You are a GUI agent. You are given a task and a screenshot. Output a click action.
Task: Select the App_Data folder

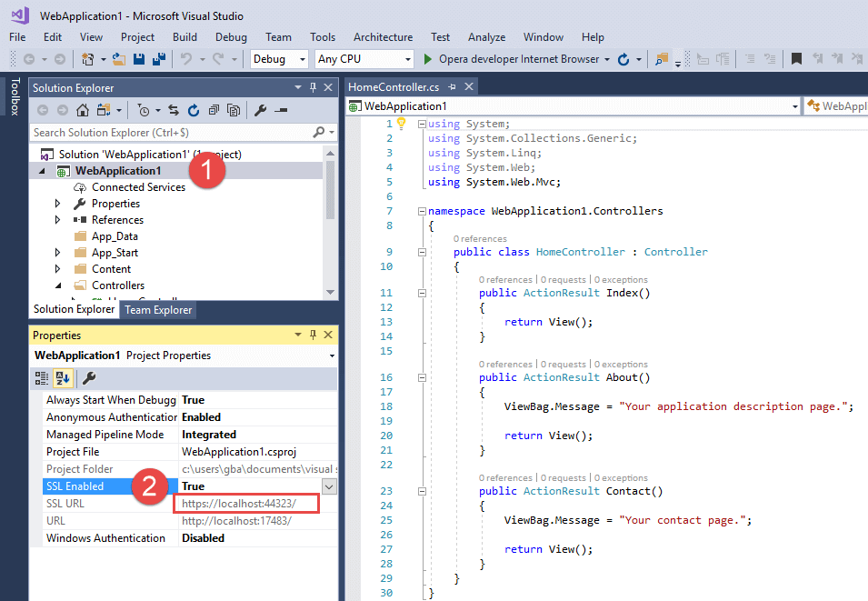point(115,236)
